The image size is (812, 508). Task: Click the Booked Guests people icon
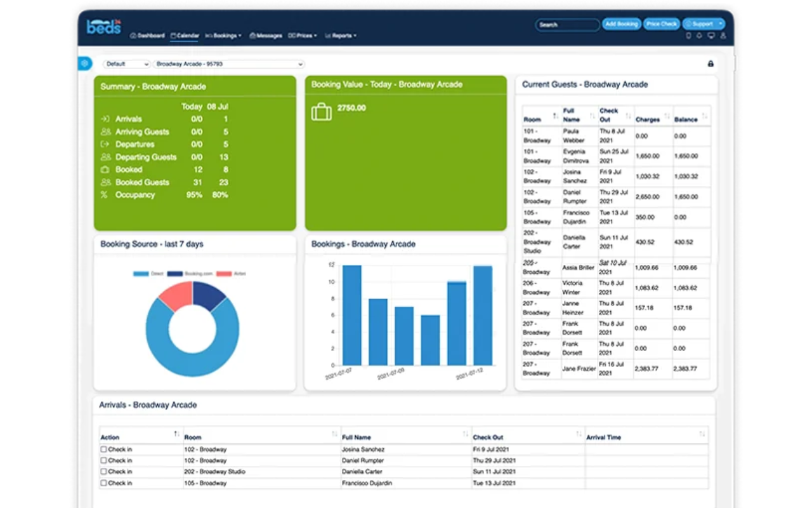[105, 183]
